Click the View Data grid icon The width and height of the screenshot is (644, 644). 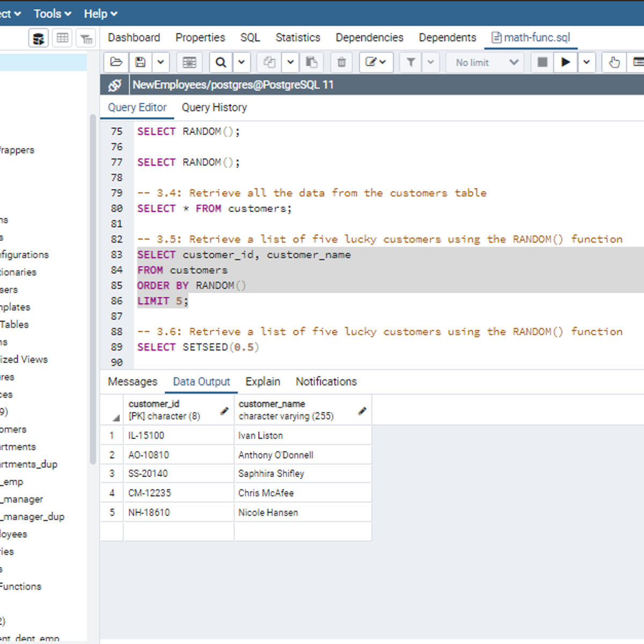click(x=63, y=38)
